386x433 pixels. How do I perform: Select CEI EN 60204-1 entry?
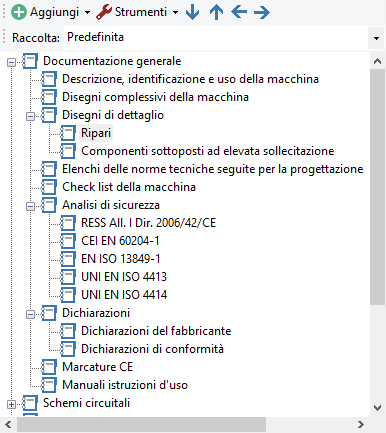(x=120, y=241)
